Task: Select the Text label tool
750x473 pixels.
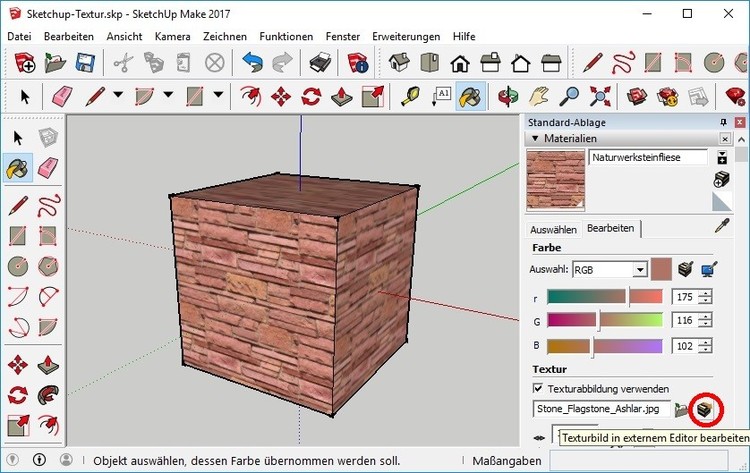Action: click(x=441, y=96)
